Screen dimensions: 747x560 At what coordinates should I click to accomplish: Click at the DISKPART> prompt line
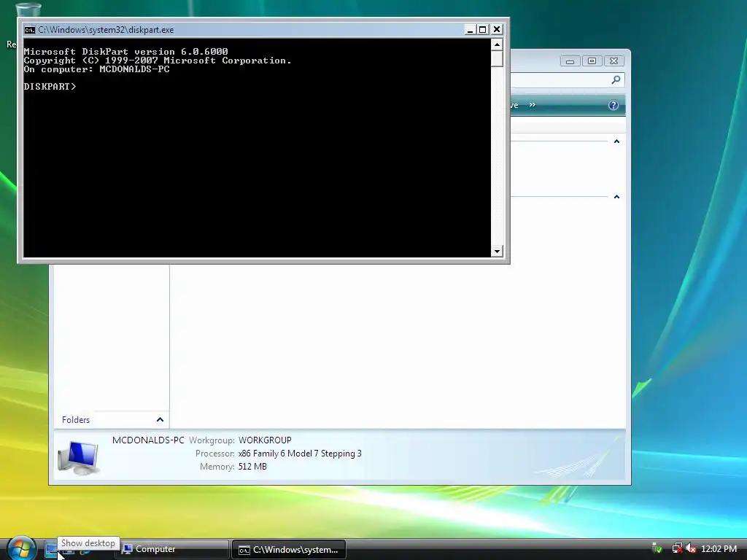pyautogui.click(x=50, y=87)
